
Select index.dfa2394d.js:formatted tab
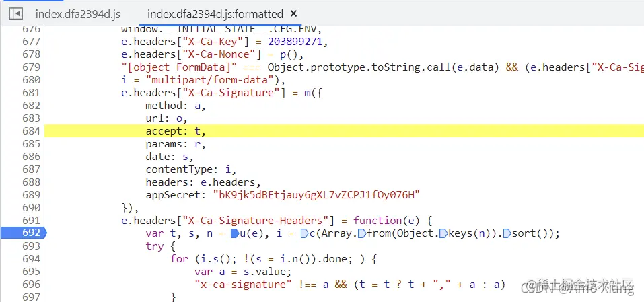click(215, 14)
